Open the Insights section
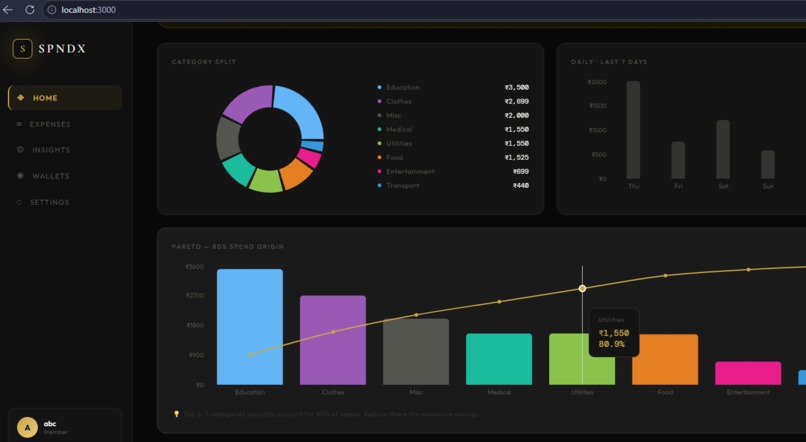Screen dimensions: 806x442 click(x=51, y=150)
